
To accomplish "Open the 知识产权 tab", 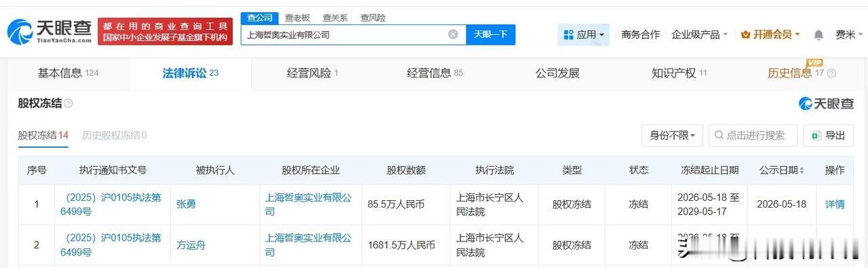I will pyautogui.click(x=679, y=73).
